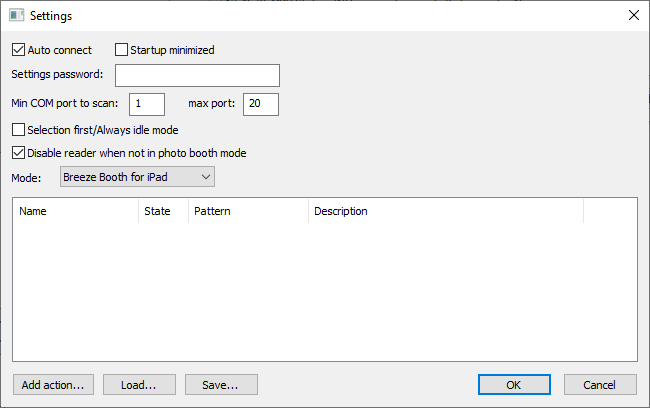Screen dimensions: 650x408
Task: Dismiss dialog with the Cancel button
Action: (600, 385)
